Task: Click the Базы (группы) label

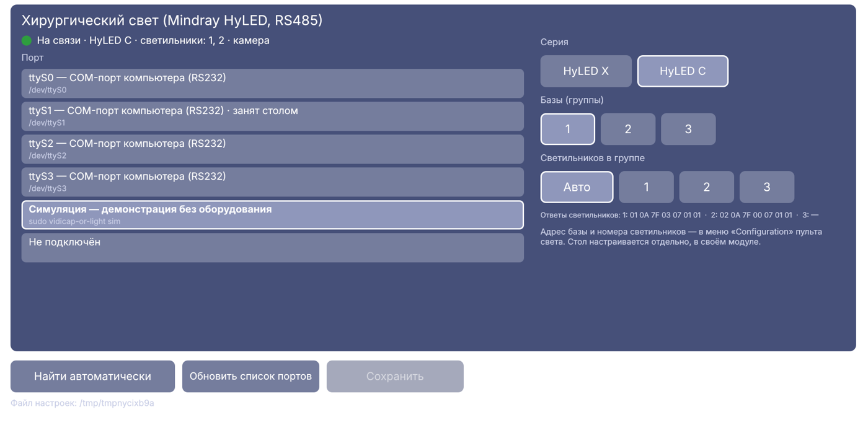Action: point(572,100)
